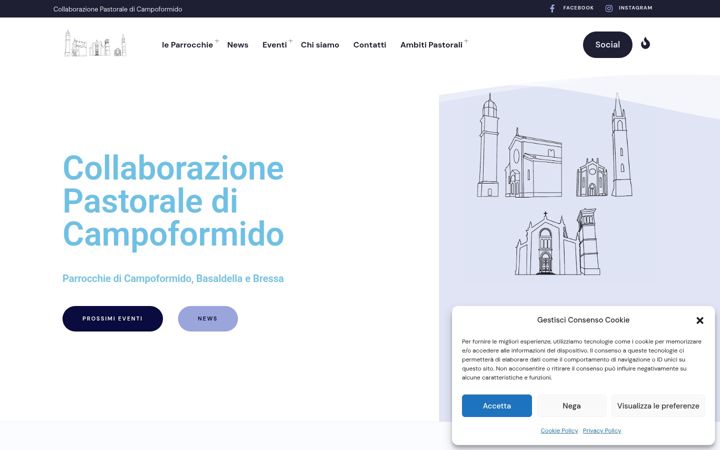Close the cookie consent dialog

[699, 320]
